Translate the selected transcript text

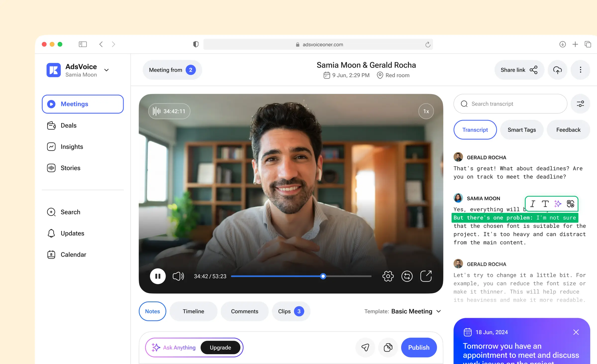tap(570, 204)
